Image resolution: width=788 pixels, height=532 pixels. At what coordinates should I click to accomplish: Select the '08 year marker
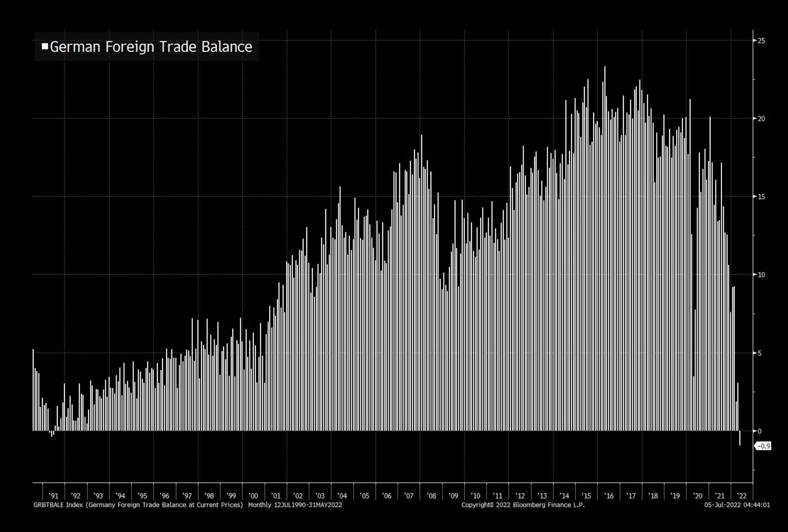(431, 496)
